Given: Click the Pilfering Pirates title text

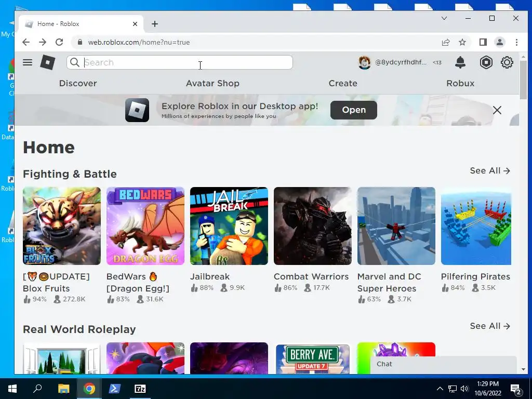Looking at the screenshot, I should point(476,276).
